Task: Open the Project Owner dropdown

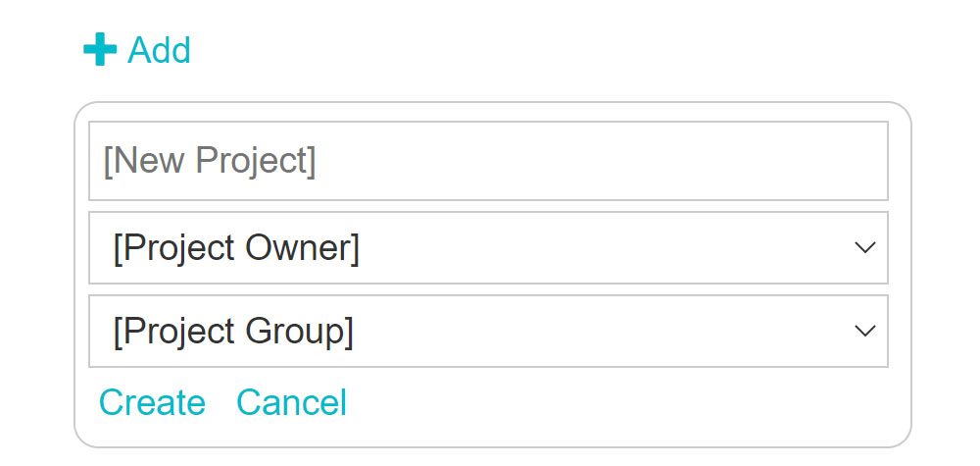Action: pos(488,248)
